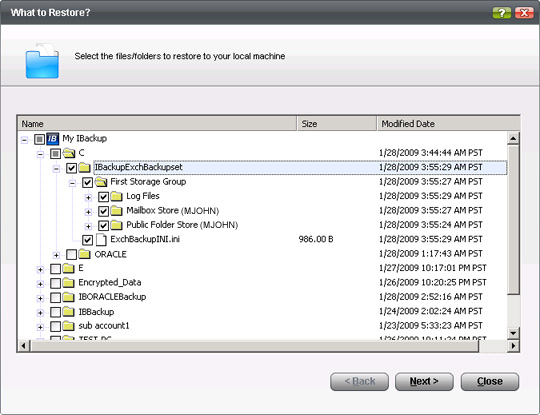This screenshot has width=540, height=415.
Task: Click the horizontal scrollbar left arrow
Action: (23, 346)
